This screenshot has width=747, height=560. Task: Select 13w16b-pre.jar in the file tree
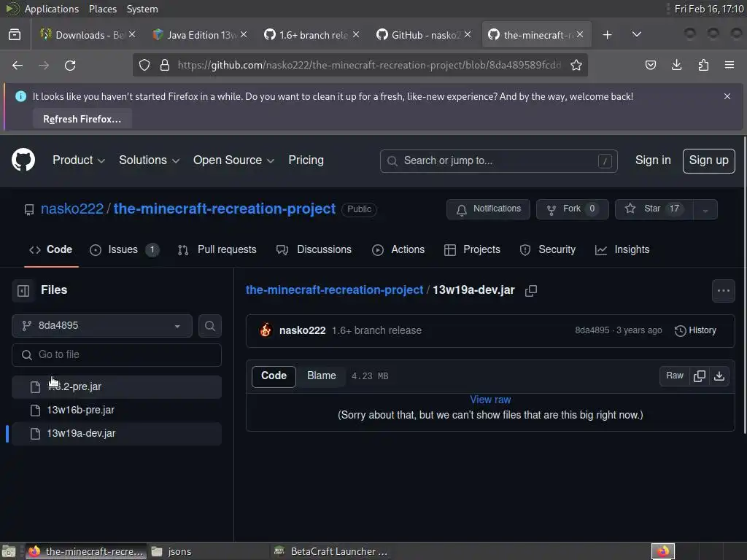pos(117,410)
